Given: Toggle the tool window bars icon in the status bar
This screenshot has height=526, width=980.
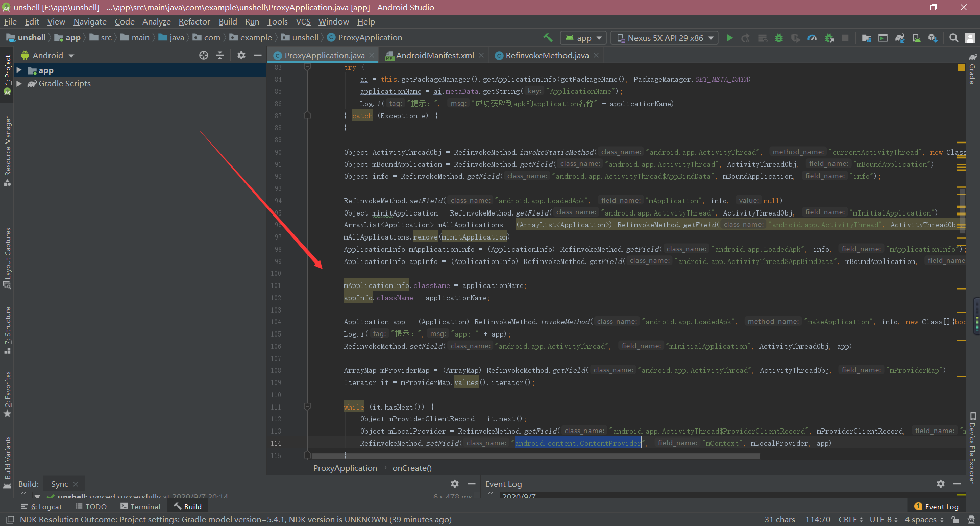Looking at the screenshot, I should pos(10,520).
